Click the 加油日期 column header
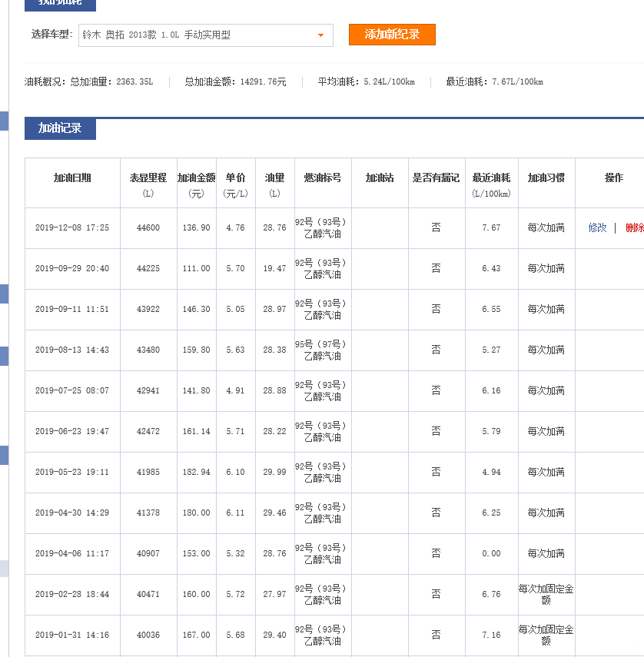Screen dimensions: 644x657 72,178
